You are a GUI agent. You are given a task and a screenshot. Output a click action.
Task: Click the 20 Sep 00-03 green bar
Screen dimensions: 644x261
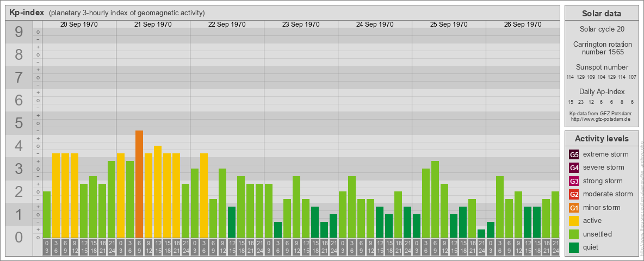tap(47, 214)
